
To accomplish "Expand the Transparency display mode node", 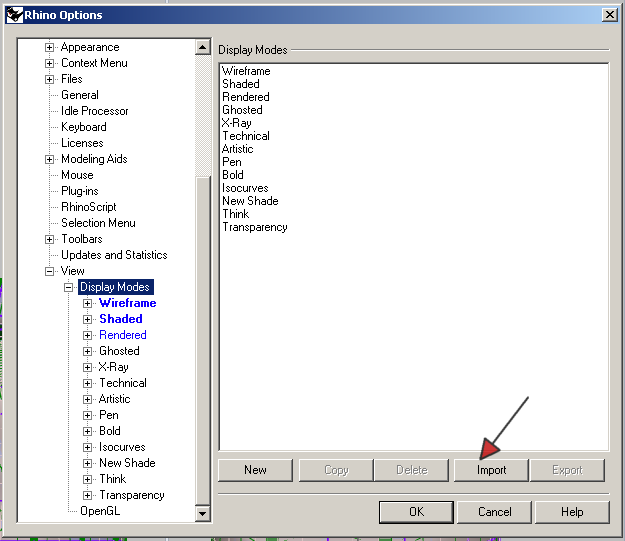I will click(87, 495).
